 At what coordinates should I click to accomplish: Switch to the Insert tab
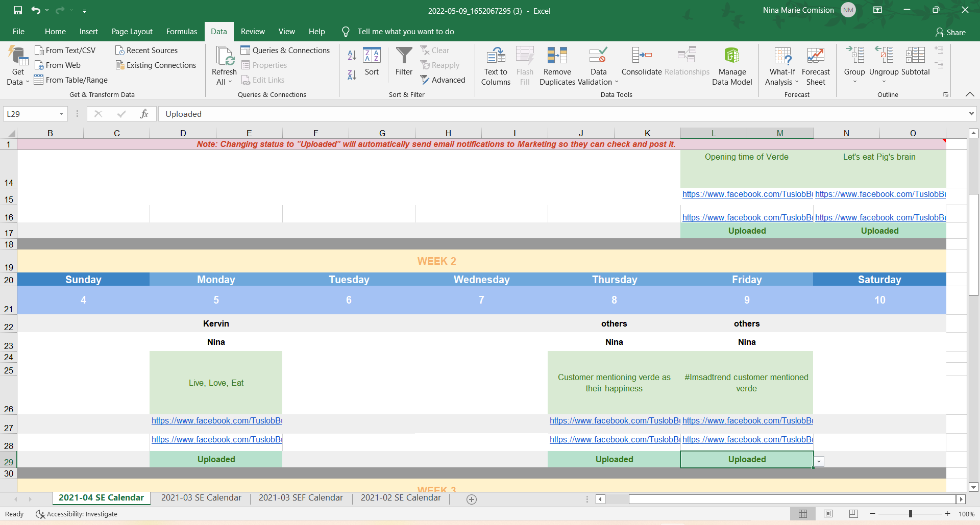(89, 32)
